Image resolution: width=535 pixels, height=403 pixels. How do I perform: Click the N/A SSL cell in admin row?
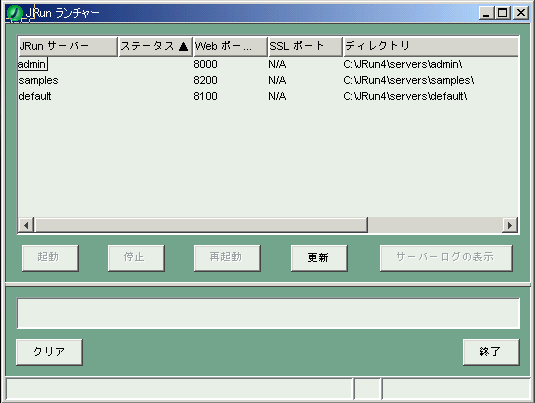point(277,64)
